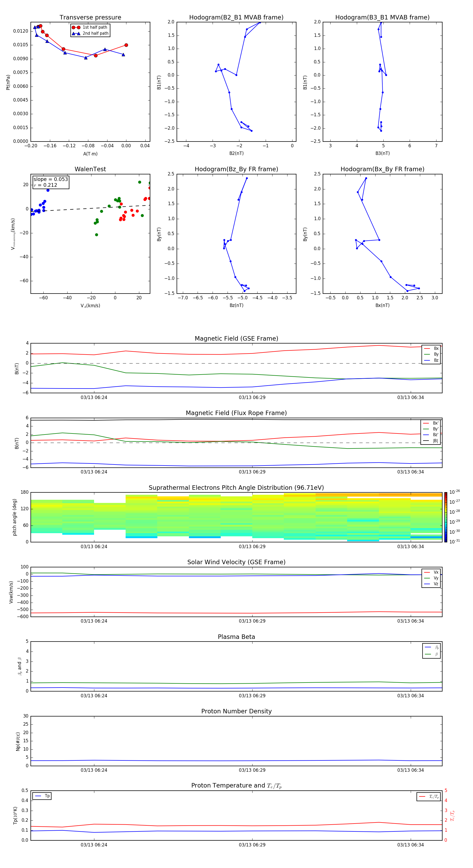Click 'Np(#/cc)' y-axis label
Screen dimensions: 473x868
18,741
